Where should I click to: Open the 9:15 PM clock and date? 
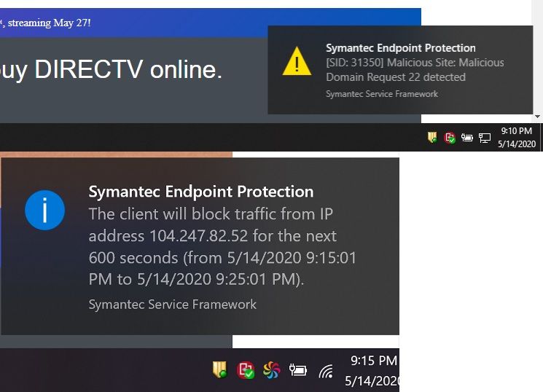click(x=372, y=371)
